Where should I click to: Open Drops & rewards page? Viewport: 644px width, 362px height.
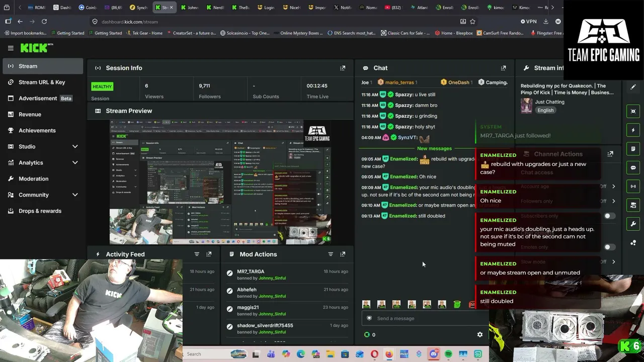43,211
